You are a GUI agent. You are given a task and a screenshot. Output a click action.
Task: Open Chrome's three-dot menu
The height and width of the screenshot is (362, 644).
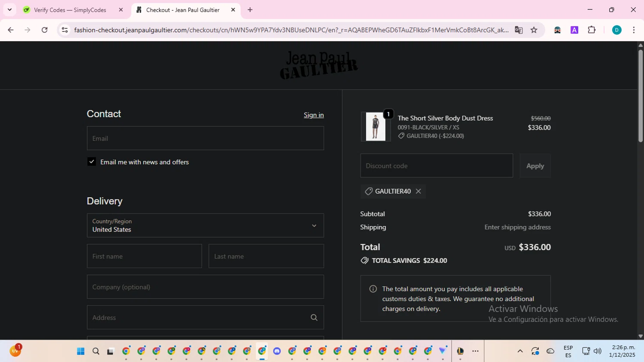pyautogui.click(x=634, y=30)
